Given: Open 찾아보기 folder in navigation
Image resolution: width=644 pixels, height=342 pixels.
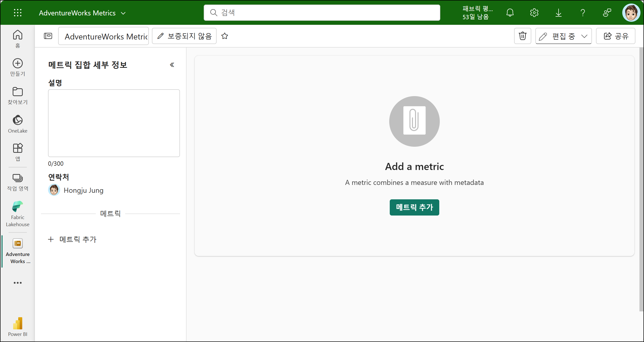Looking at the screenshot, I should [17, 96].
